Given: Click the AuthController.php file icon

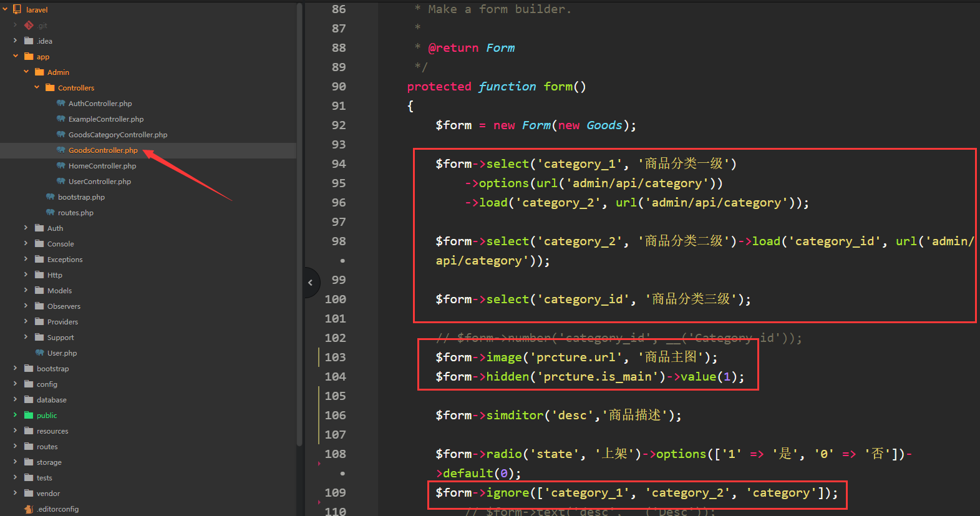Looking at the screenshot, I should (61, 104).
